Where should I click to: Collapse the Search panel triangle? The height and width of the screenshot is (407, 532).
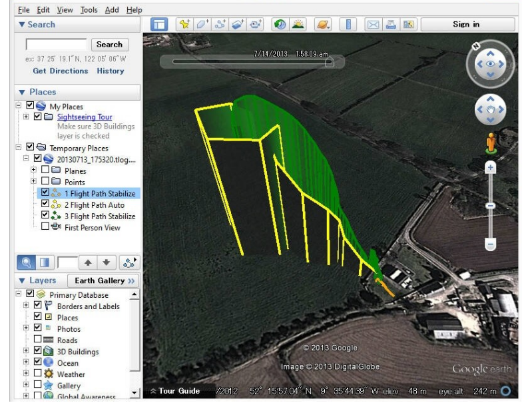pos(22,25)
